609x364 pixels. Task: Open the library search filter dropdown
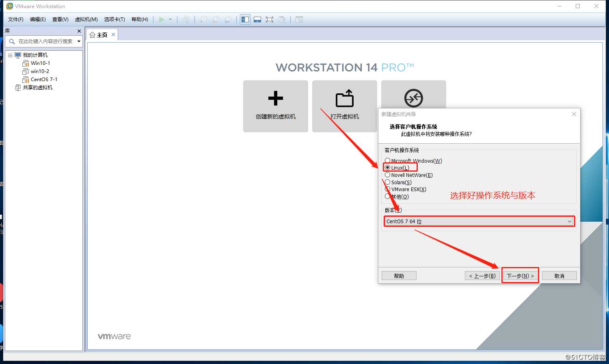(x=79, y=41)
